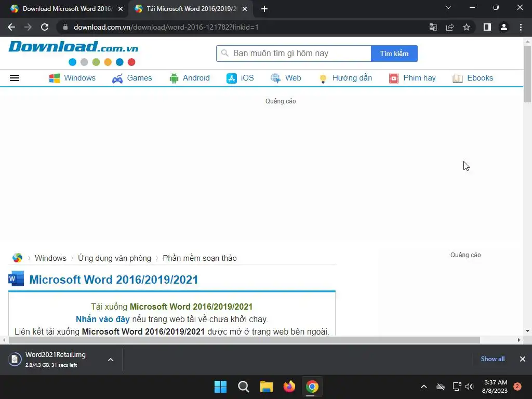Open the Chrome side panel icon
This screenshot has width=532, height=399.
coord(487,27)
